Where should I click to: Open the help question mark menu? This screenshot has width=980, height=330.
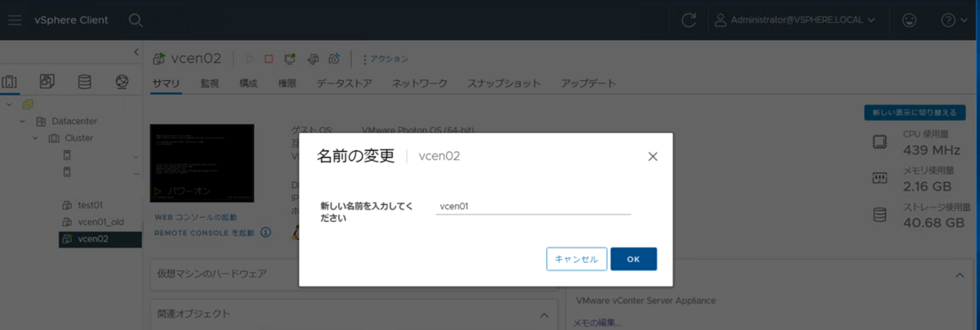click(x=953, y=20)
